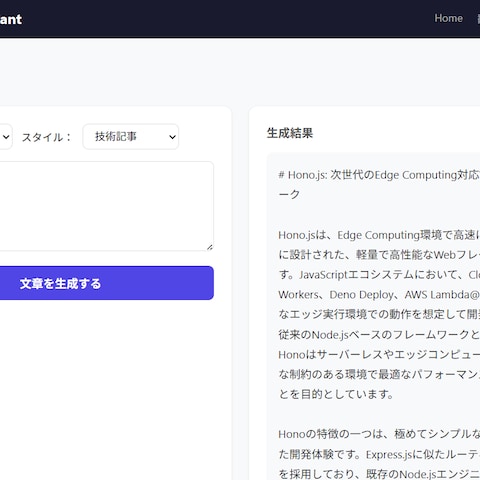
Task: Click the line starting 'な制約のある環境で'
Action: click(379, 374)
